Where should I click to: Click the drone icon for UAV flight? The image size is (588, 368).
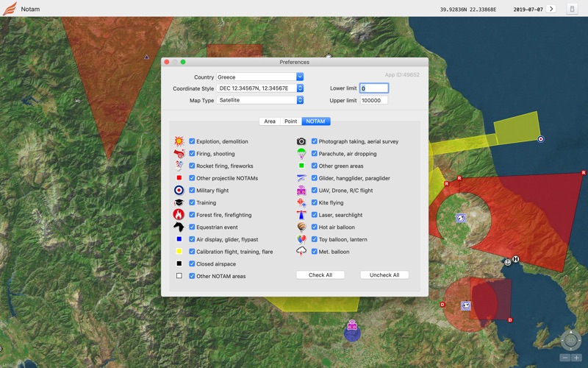301,191
